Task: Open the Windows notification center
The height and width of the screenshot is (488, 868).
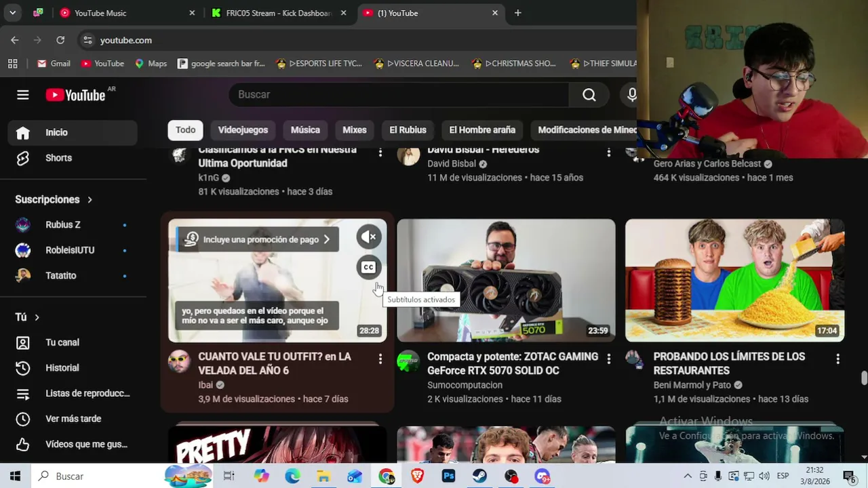Action: click(848, 476)
